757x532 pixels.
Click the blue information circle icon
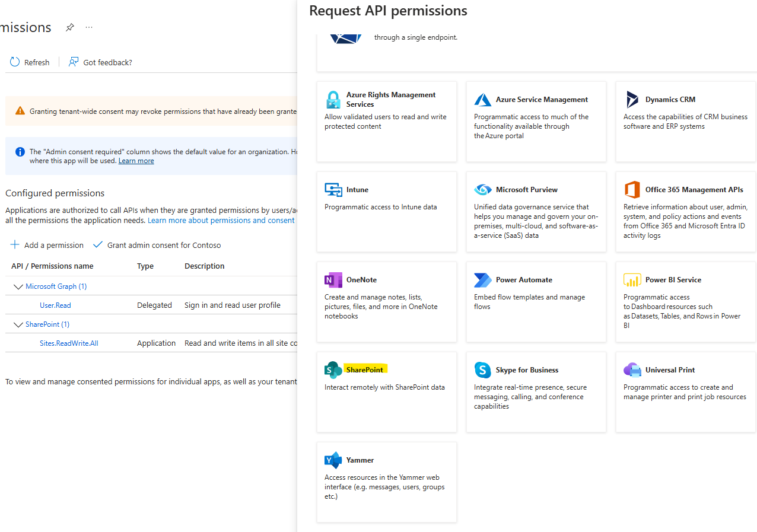click(20, 152)
